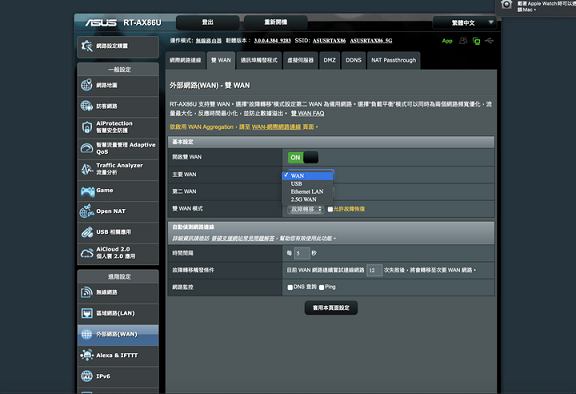Click the detection interval seconds field
576x394 pixels.
tap(302, 253)
